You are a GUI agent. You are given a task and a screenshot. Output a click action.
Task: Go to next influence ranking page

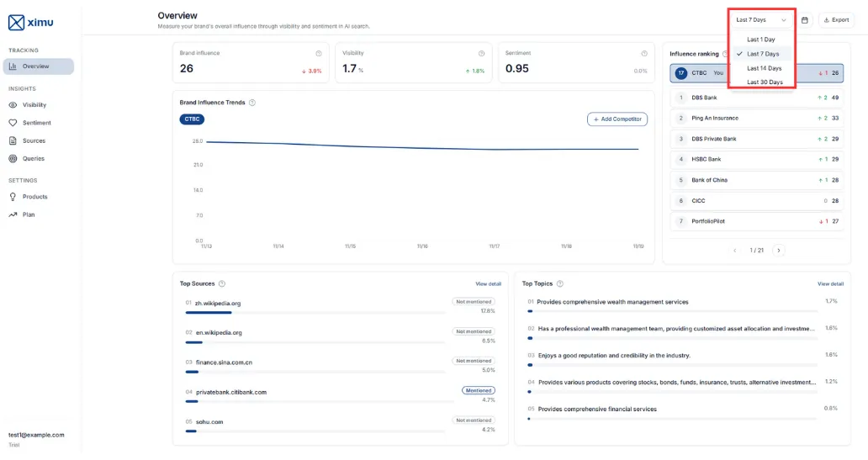point(779,250)
